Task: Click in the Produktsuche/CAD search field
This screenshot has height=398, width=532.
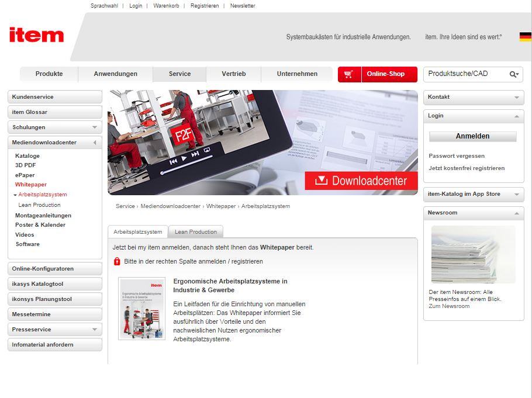Action: pyautogui.click(x=465, y=74)
